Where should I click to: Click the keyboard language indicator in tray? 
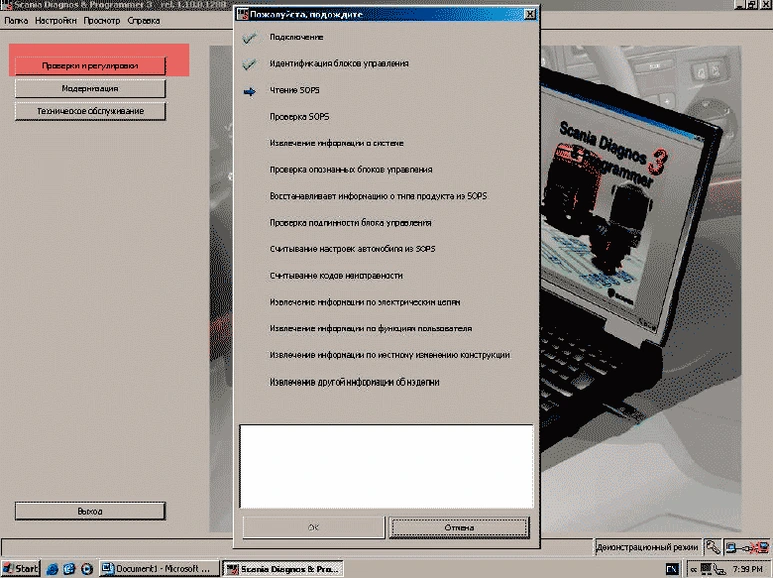click(672, 568)
